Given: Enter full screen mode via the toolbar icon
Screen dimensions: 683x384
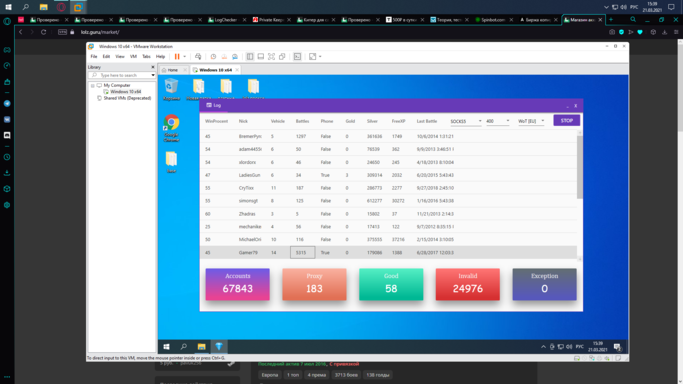Looking at the screenshot, I should [x=271, y=57].
